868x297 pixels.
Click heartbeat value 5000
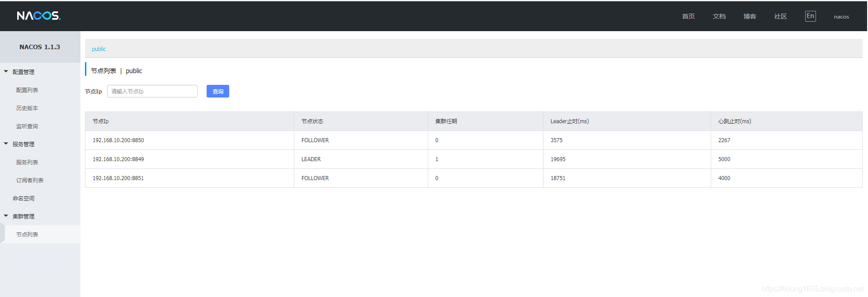(724, 159)
